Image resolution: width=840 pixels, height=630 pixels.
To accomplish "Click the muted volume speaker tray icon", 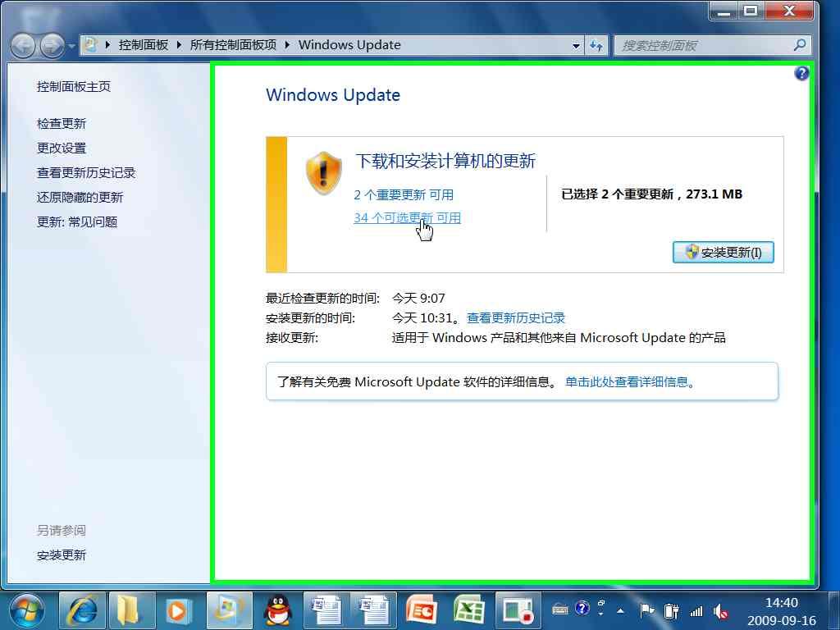I will [x=721, y=610].
